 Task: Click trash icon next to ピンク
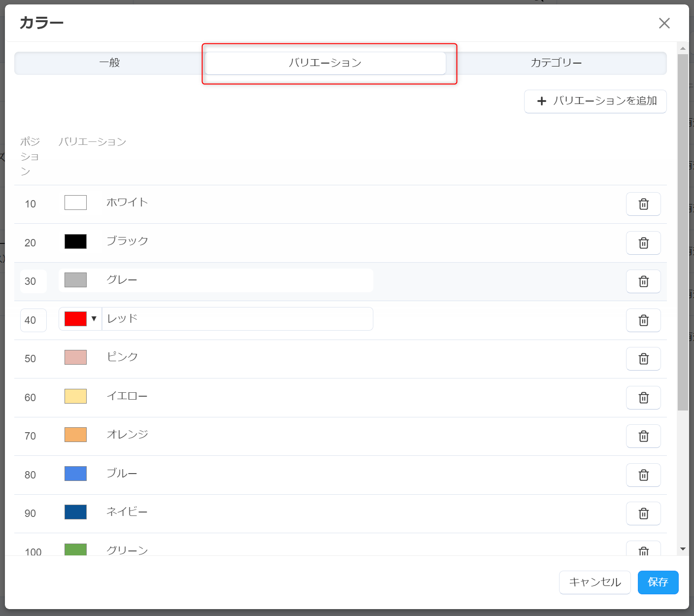tap(643, 359)
